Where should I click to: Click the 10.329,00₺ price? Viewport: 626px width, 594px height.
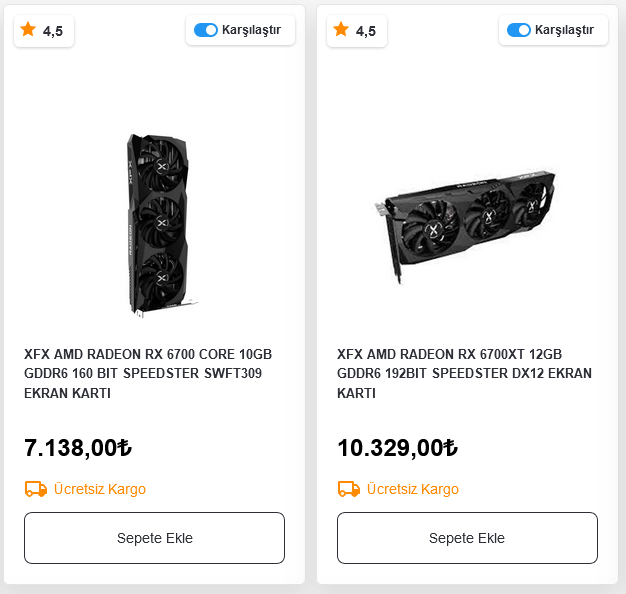point(397,448)
